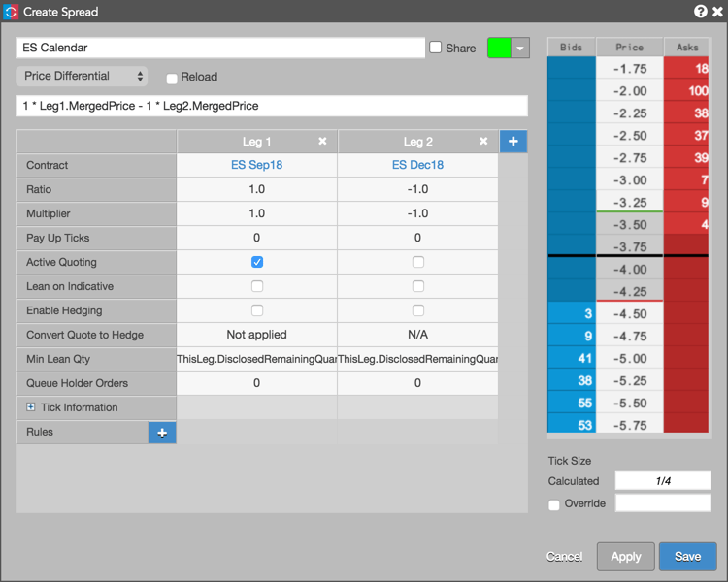Expand the Tick Information row
728x582 pixels.
point(31,407)
